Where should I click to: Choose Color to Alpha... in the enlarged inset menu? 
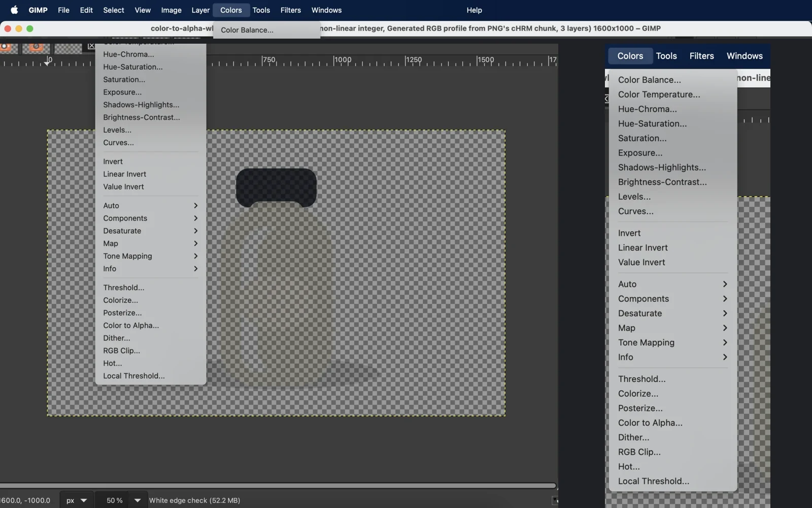[673, 423]
